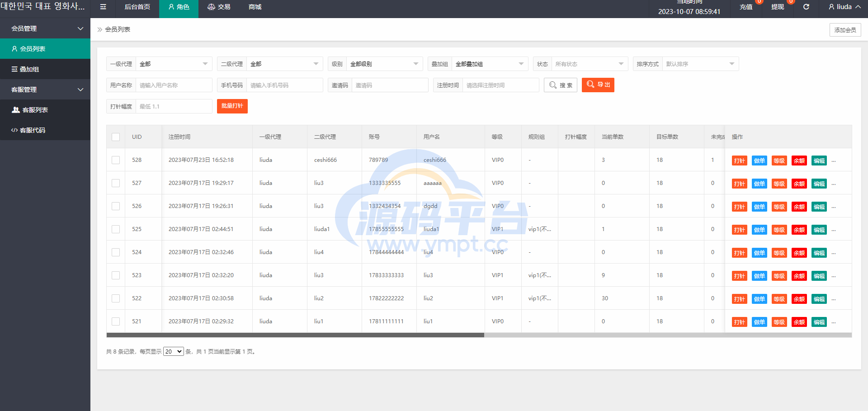Focus the 邀请码 input field
Viewport: 868px width, 411px height.
pos(390,85)
